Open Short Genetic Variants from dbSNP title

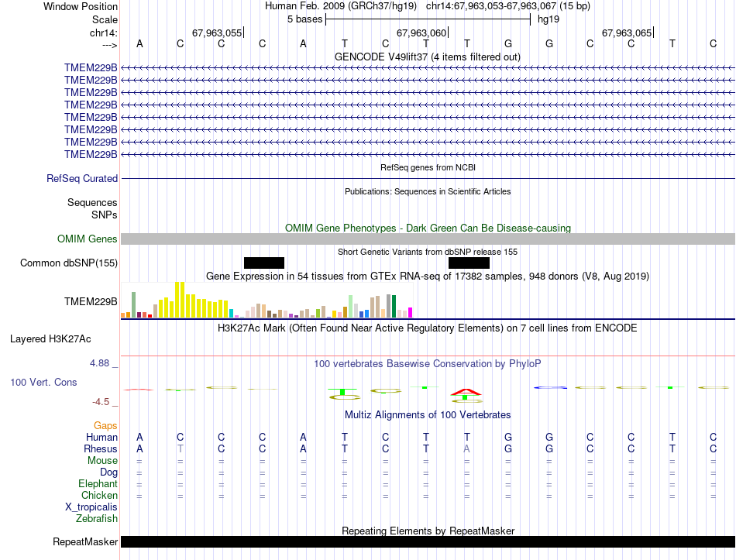[428, 252]
